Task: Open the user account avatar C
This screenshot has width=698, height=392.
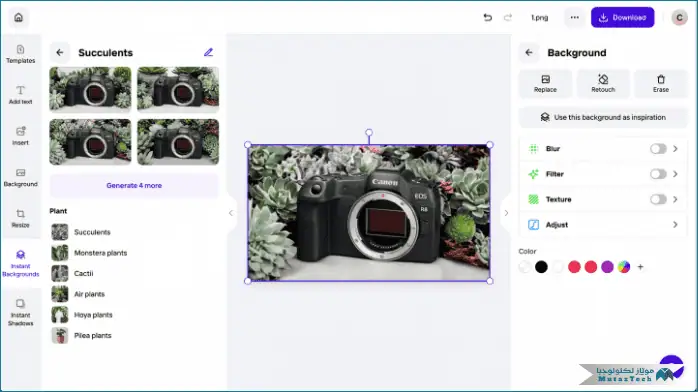Action: (x=679, y=18)
